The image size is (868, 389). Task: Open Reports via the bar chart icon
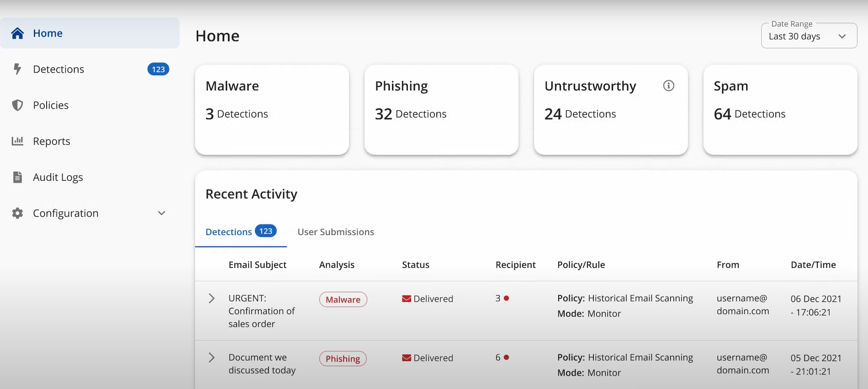tap(17, 141)
